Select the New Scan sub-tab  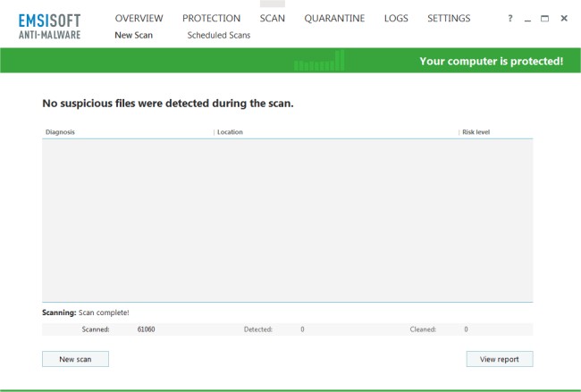click(134, 35)
